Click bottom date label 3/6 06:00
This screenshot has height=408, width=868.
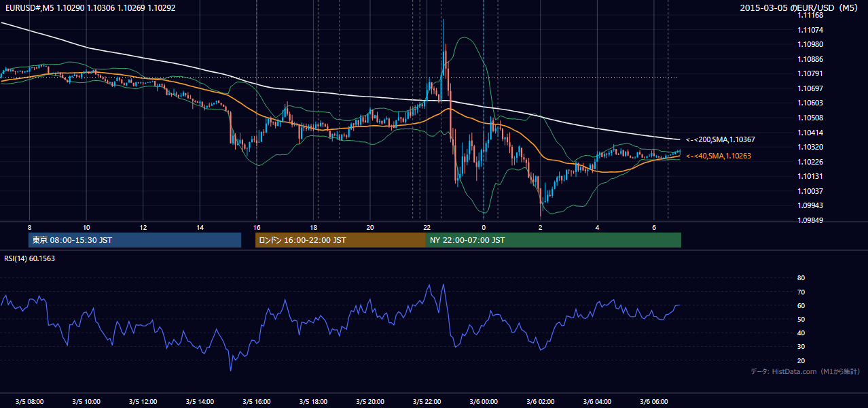point(653,402)
